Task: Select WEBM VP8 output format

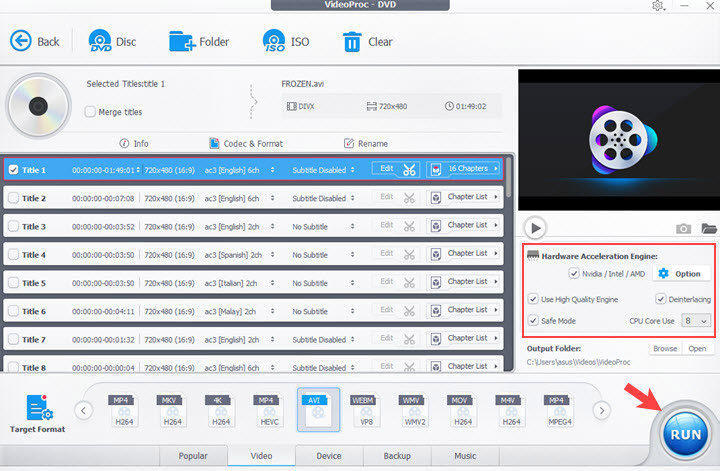Action: point(366,410)
